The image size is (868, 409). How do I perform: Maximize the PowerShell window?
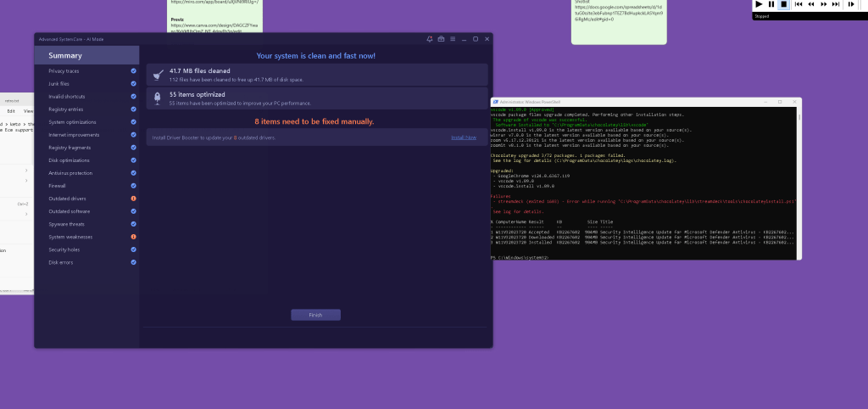pyautogui.click(x=780, y=102)
